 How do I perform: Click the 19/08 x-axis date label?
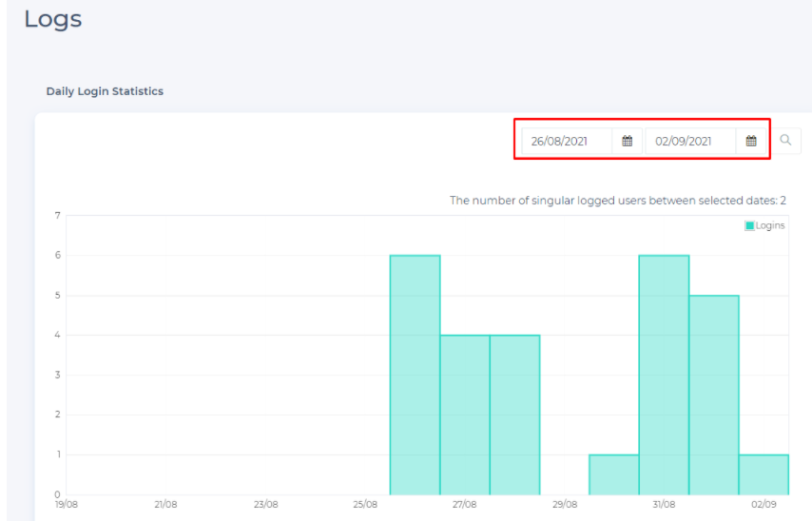tap(66, 505)
